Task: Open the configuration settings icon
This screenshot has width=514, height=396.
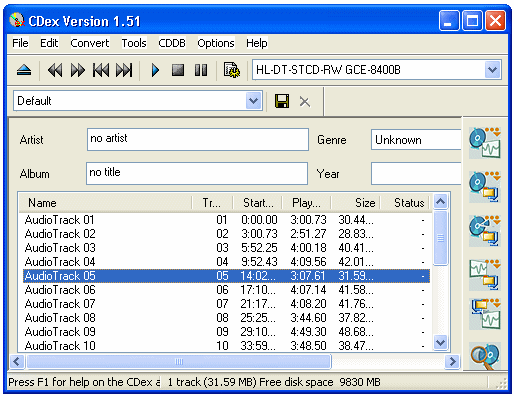Action: 231,70
